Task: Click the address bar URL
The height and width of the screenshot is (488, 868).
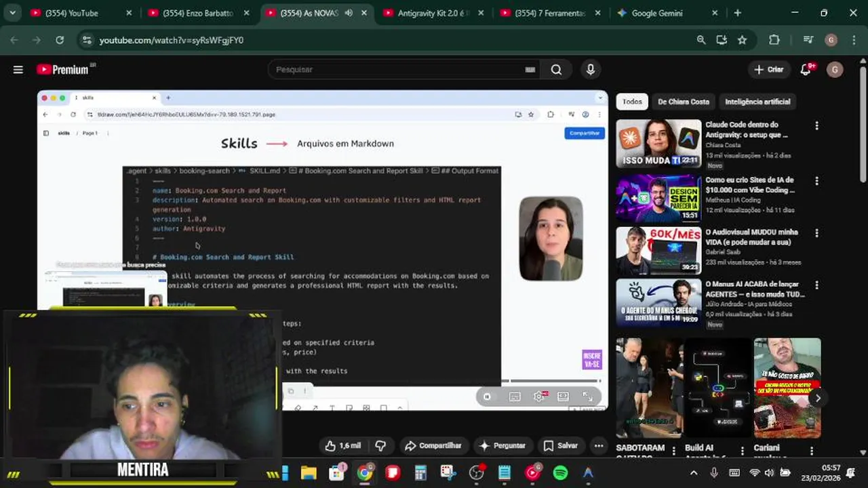Action: [x=172, y=40]
